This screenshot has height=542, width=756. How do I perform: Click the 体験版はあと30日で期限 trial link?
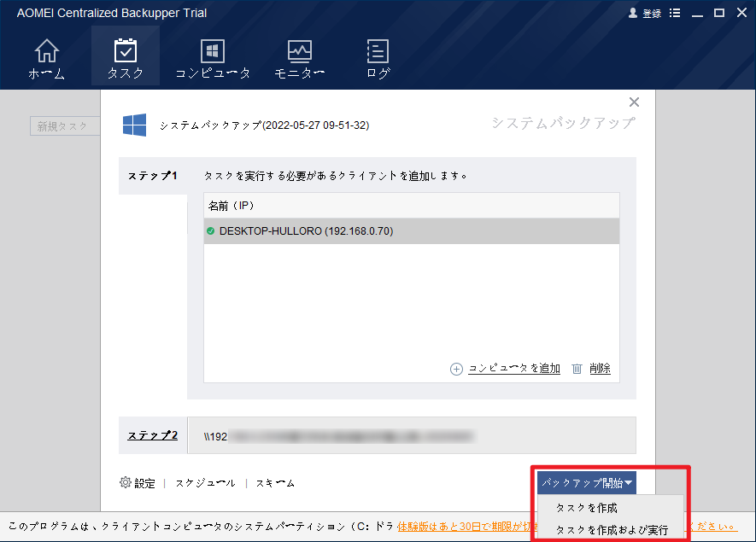point(467,526)
